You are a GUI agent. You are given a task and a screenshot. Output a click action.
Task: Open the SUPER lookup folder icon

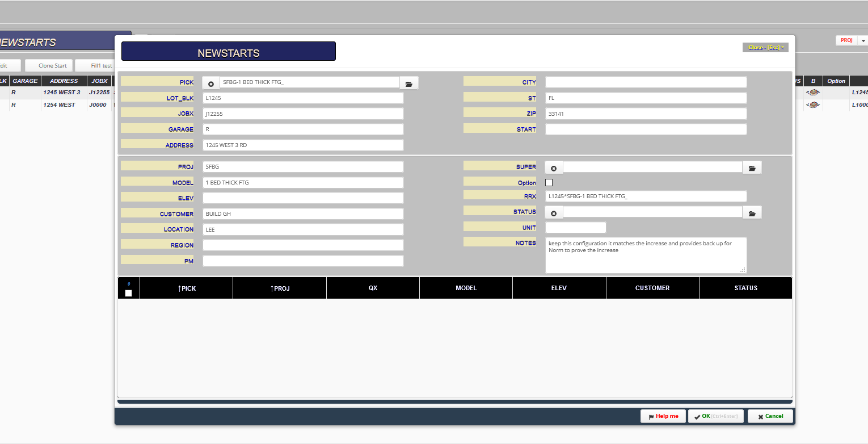[x=752, y=167]
